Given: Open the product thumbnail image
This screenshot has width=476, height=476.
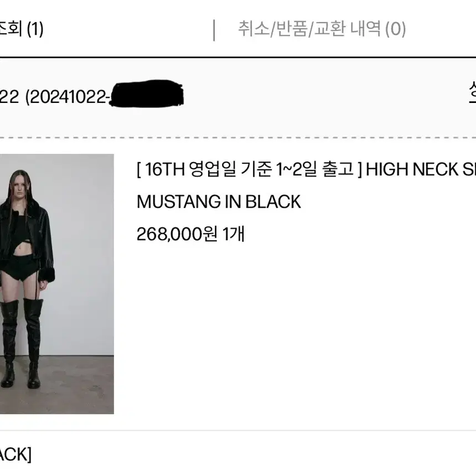Looking at the screenshot, I should (x=57, y=284).
